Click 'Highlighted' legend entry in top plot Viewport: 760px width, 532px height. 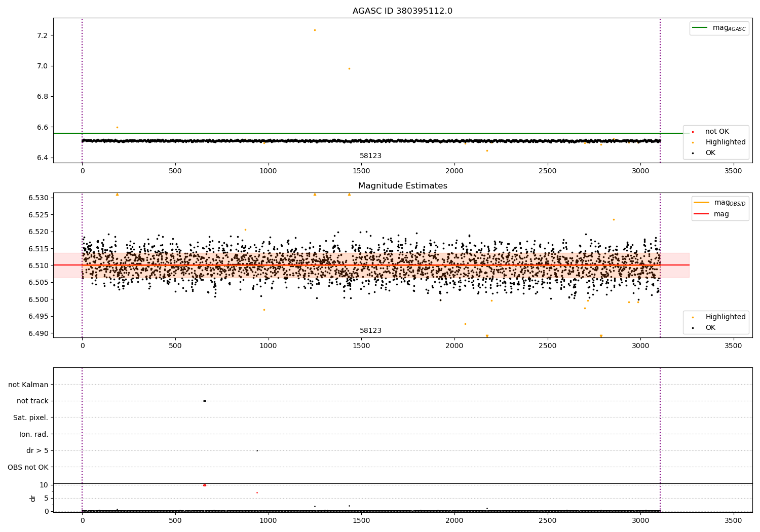[718, 142]
